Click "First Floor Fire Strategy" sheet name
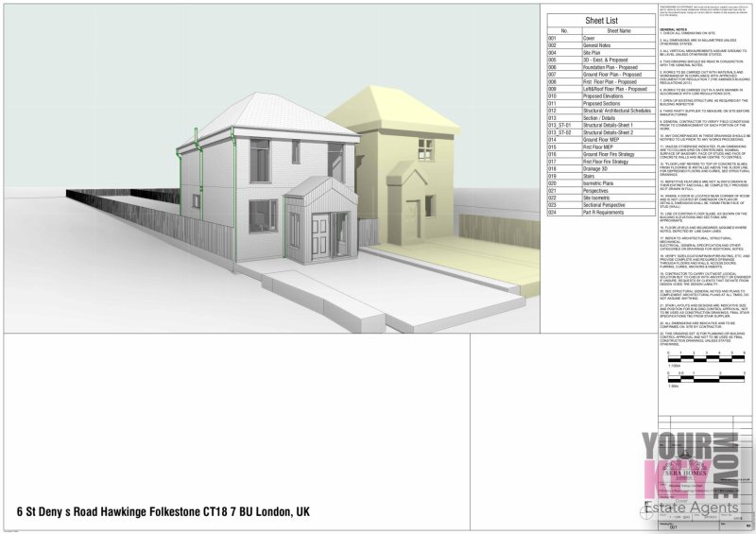 pos(606,162)
